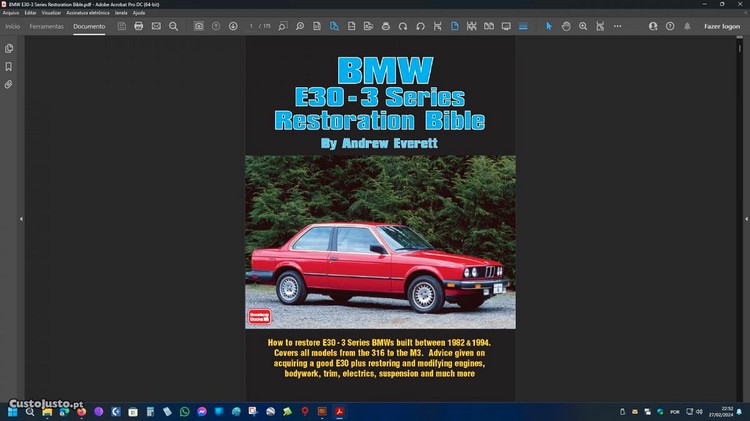Show the Page Thumbnails panel

pyautogui.click(x=9, y=48)
